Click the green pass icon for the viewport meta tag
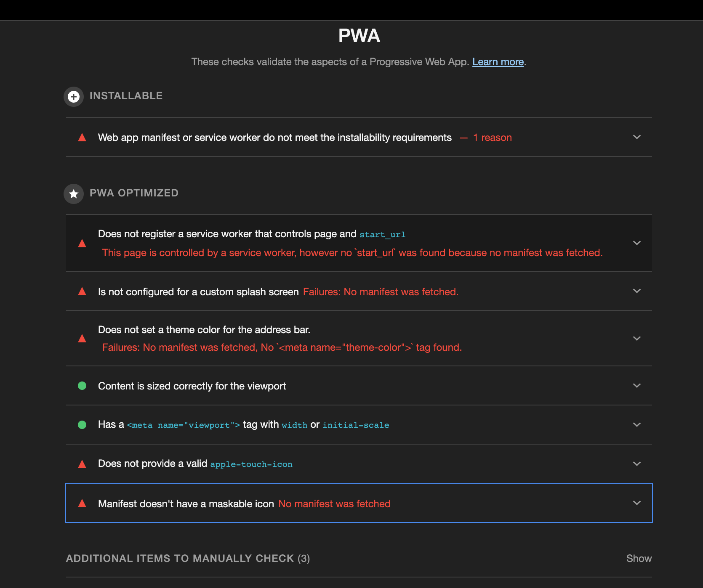The width and height of the screenshot is (703, 588). click(82, 425)
